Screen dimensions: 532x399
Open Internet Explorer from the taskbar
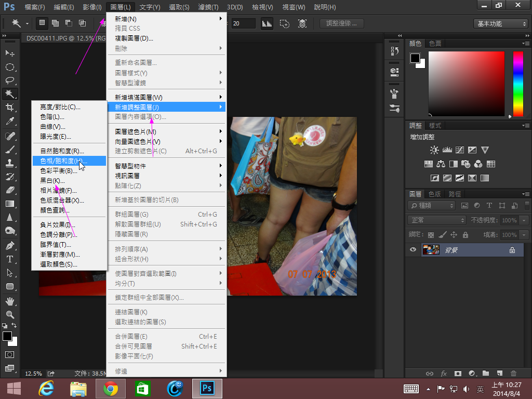46,389
